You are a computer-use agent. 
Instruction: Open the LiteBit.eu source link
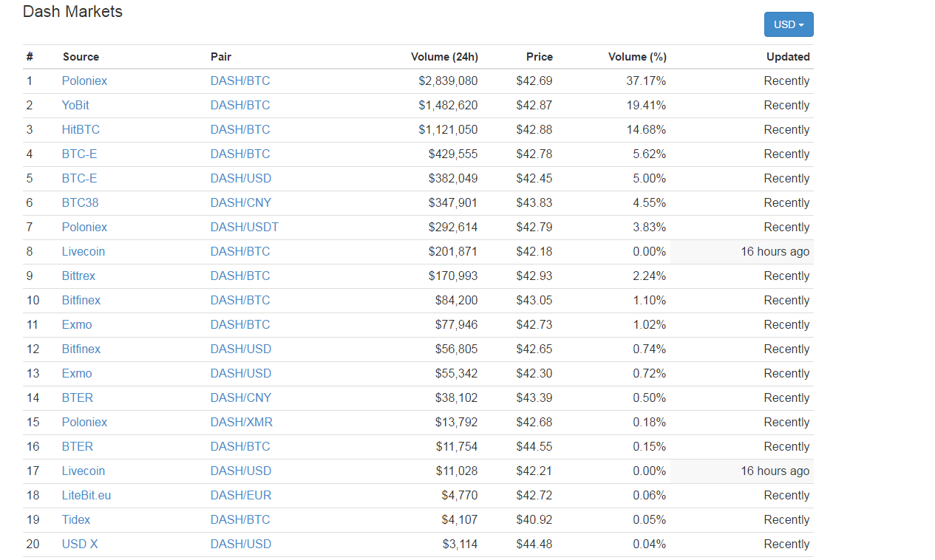click(x=86, y=495)
